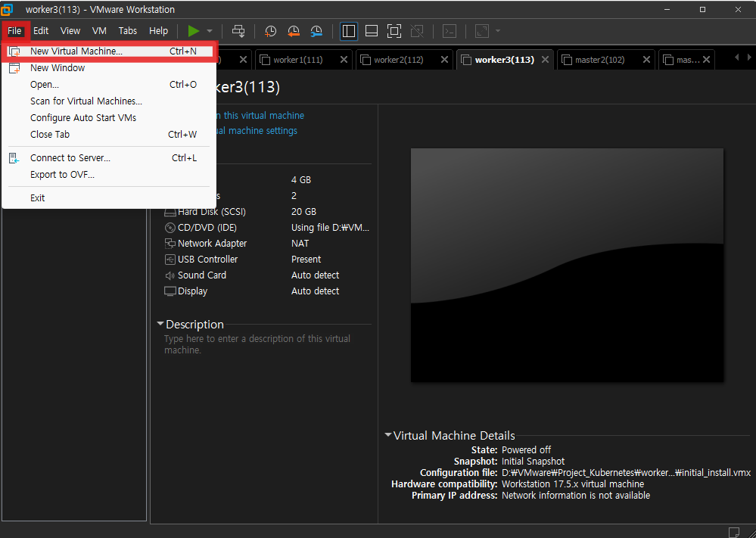
Task: Open the View menu
Action: 70,31
